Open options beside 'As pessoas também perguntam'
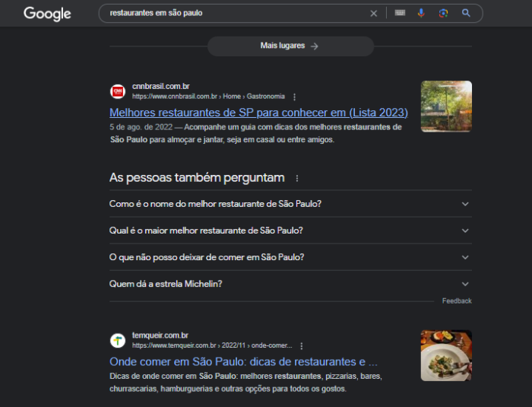Viewport: 532px width, 407px height. click(x=297, y=178)
